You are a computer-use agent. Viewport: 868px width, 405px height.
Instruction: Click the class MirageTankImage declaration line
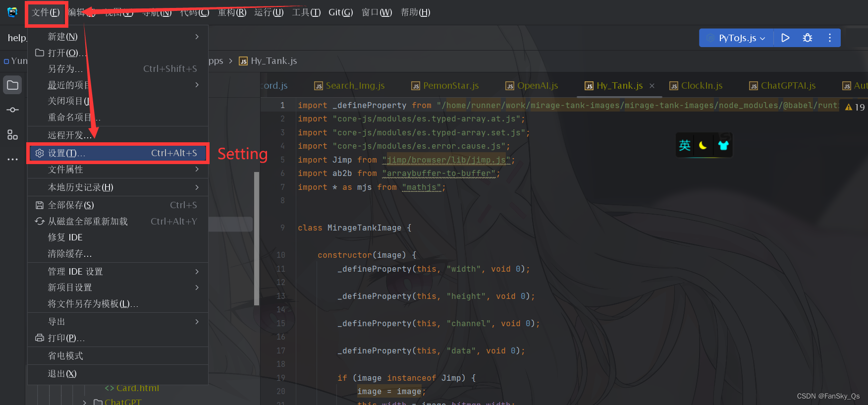pyautogui.click(x=354, y=228)
